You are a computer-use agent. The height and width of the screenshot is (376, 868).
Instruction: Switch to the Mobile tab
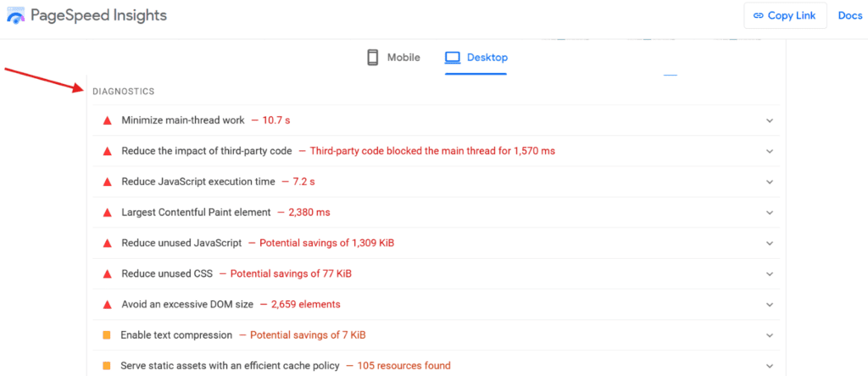(x=393, y=58)
